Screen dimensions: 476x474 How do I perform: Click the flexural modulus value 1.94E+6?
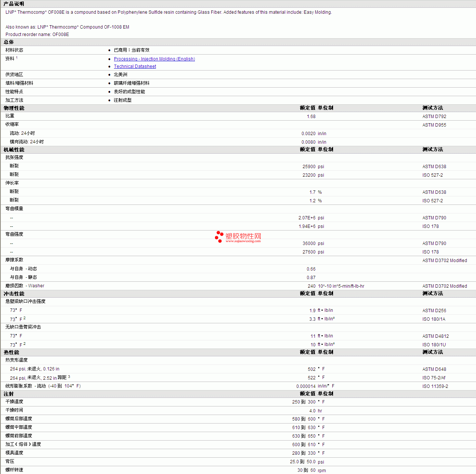coord(307,226)
